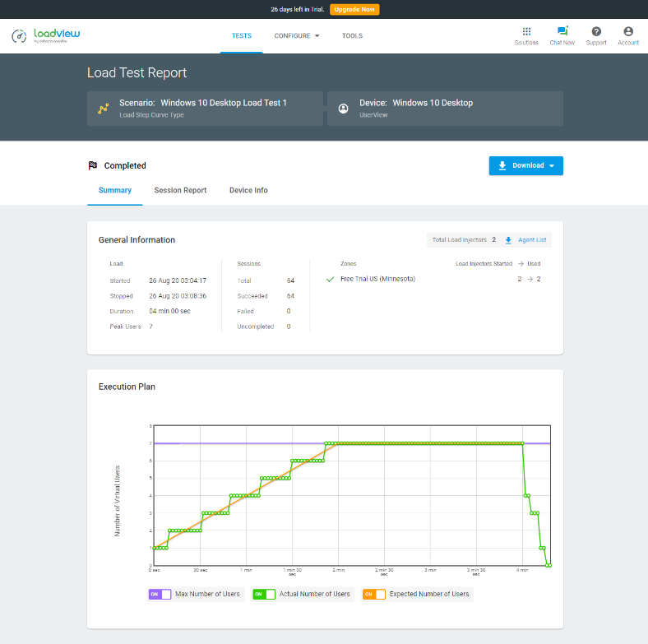Open Chat Now

[x=562, y=35]
